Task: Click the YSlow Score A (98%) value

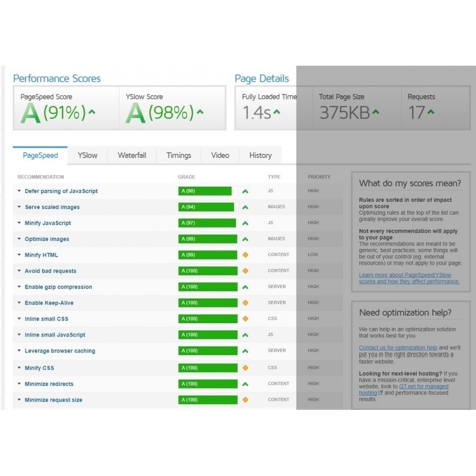Action: 159,113
